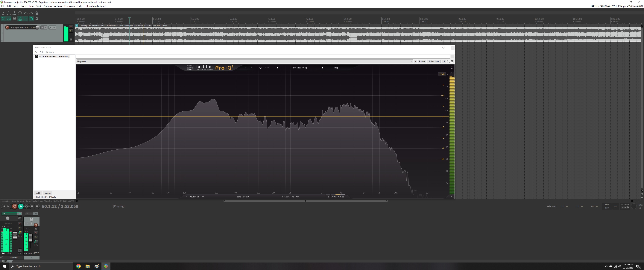Viewport: 644px width, 270px height.
Task: Open Chrome from Windows taskbar
Action: click(x=78, y=266)
